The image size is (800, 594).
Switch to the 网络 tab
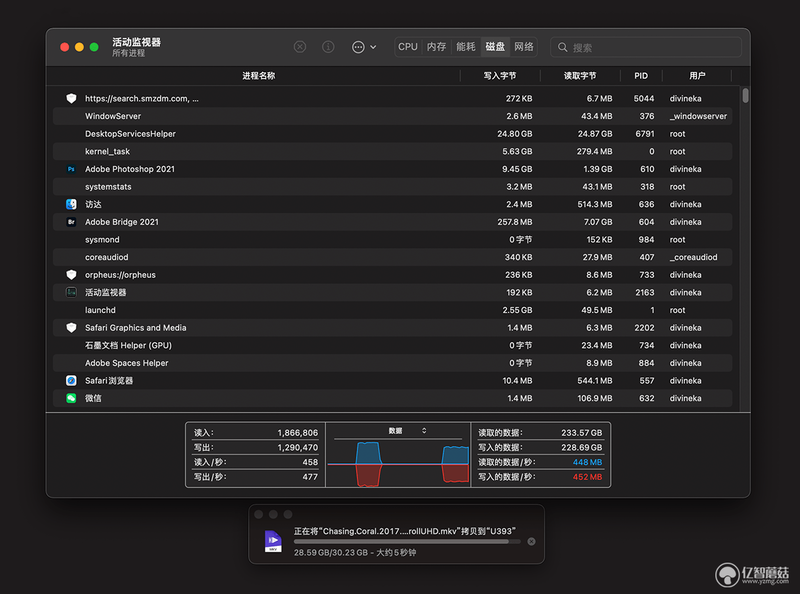(x=523, y=47)
